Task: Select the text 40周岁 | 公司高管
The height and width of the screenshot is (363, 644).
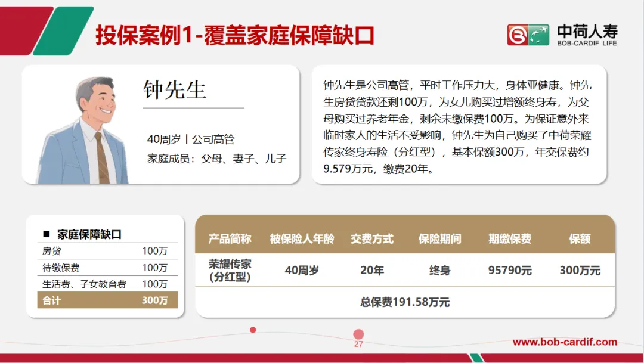Action: (x=191, y=139)
